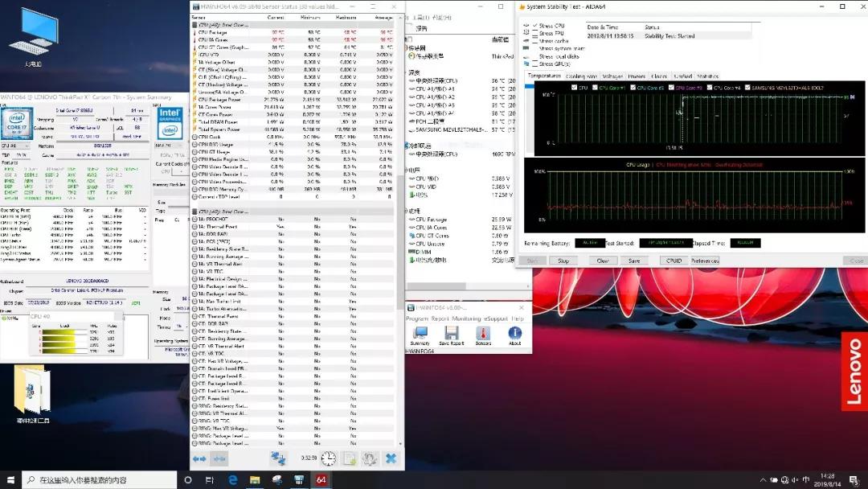This screenshot has height=489, width=868.
Task: Open Sensors via the thermometer icon
Action: pyautogui.click(x=483, y=334)
